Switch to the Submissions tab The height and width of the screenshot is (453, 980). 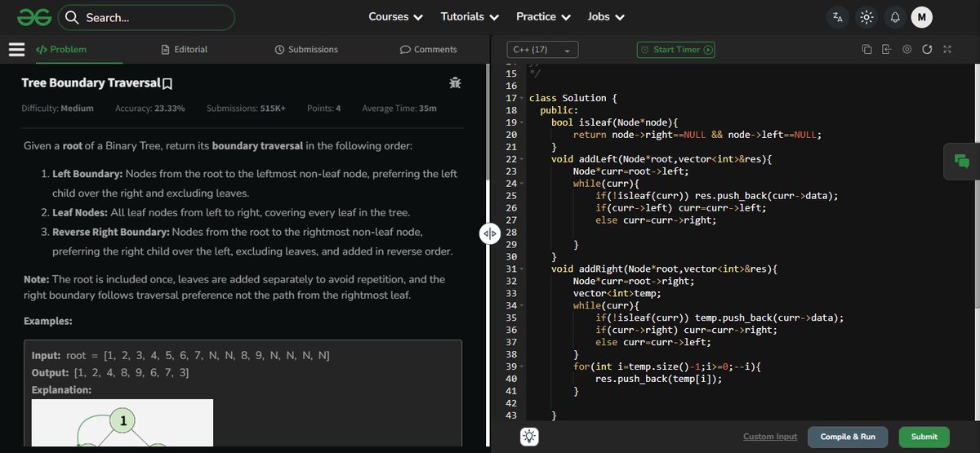[x=306, y=50]
